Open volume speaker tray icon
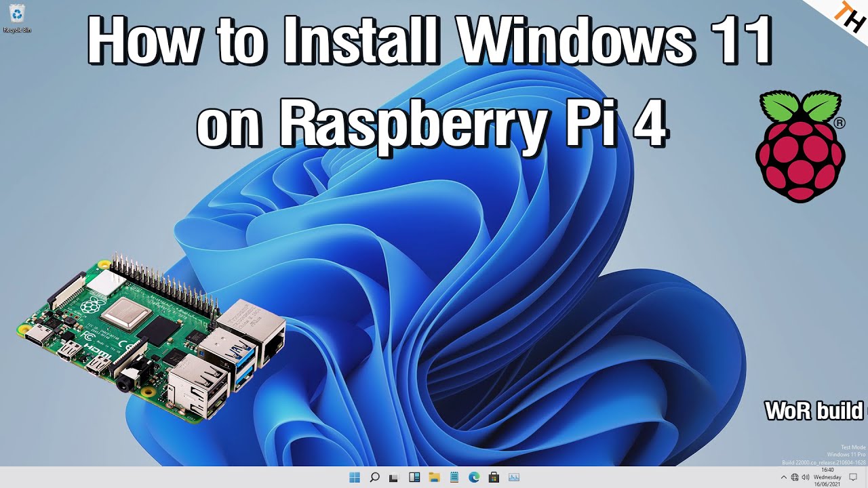 (806, 478)
